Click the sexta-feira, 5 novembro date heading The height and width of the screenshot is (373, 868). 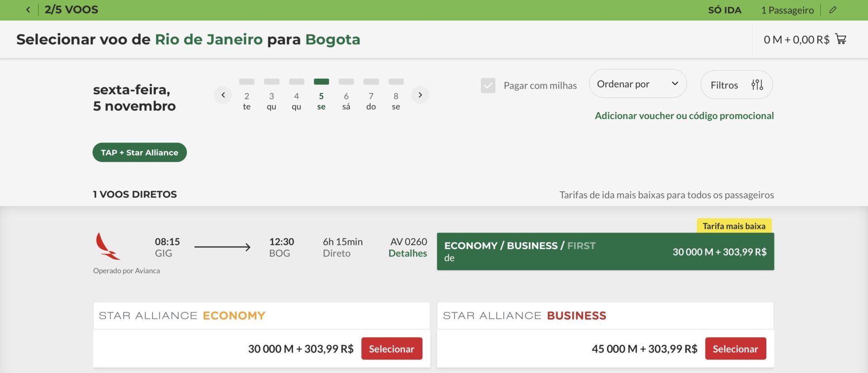(x=134, y=98)
